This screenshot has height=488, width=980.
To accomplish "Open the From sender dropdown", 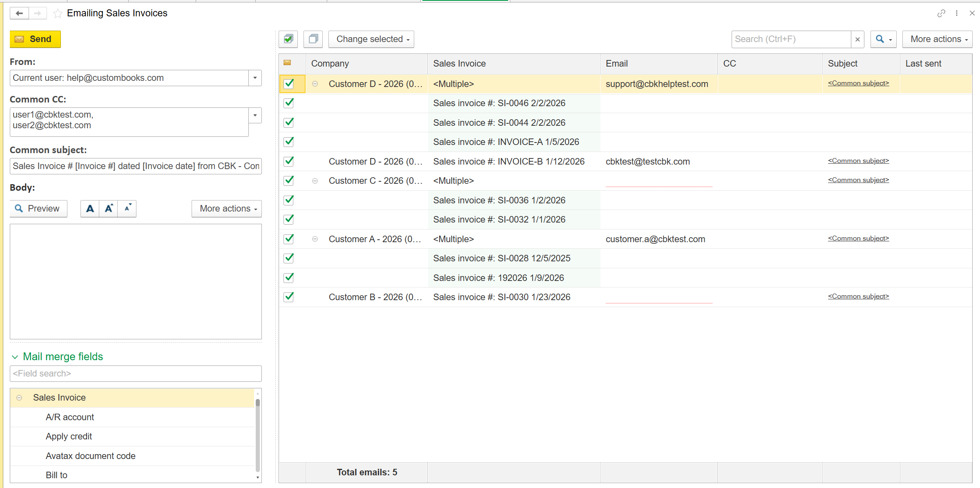I will 255,78.
